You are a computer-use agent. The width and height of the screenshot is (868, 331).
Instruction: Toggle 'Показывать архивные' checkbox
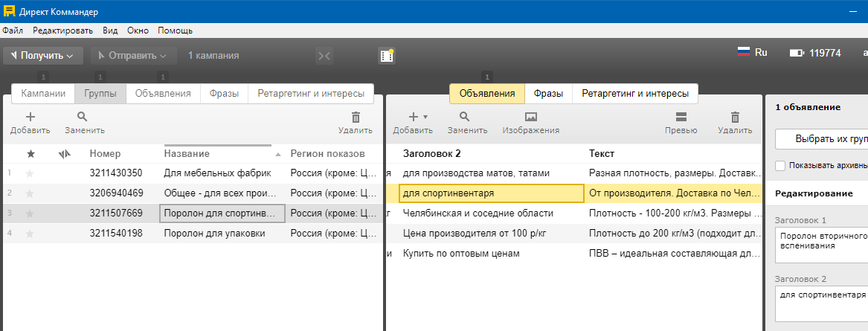click(x=780, y=165)
